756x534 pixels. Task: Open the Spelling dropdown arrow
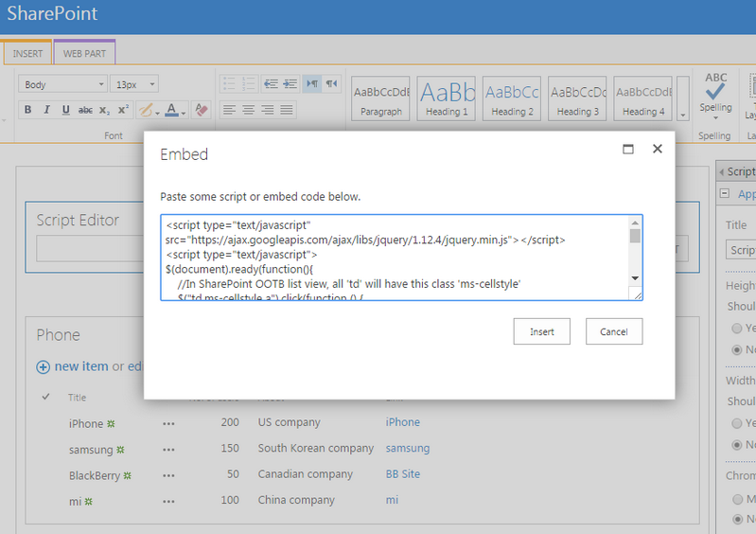(x=715, y=117)
